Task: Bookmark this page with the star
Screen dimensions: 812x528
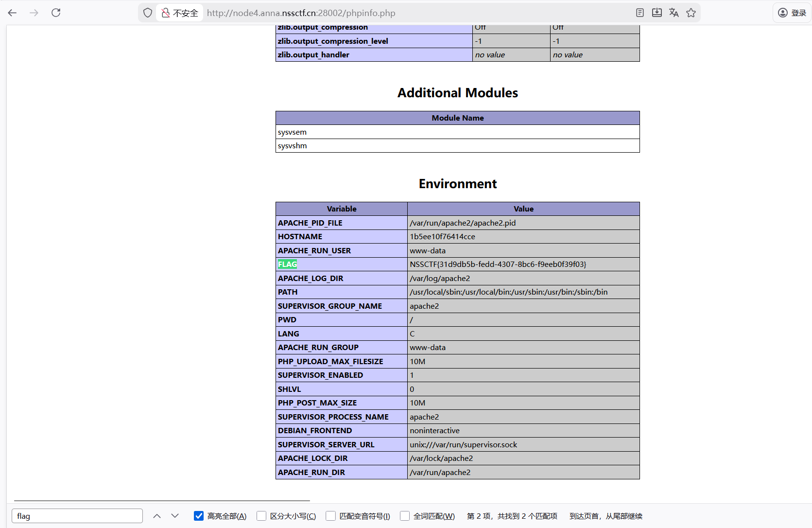Action: 691,13
